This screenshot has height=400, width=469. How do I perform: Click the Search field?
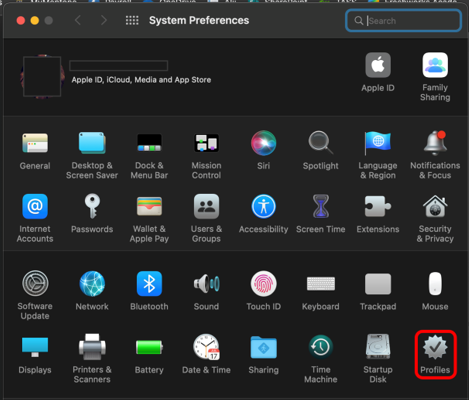[x=404, y=21]
